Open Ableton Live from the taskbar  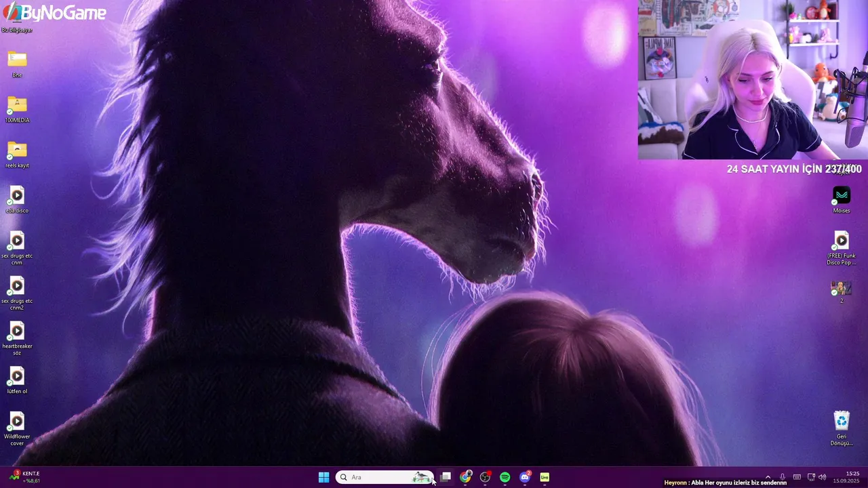[x=544, y=477]
